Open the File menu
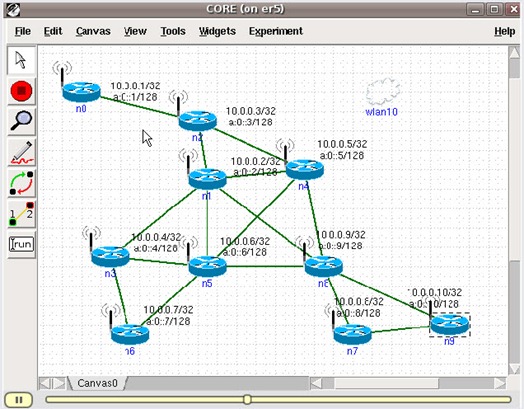The height and width of the screenshot is (409, 524). tap(23, 31)
